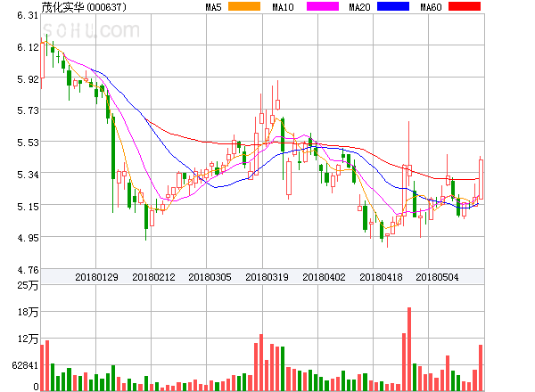Click the blue MA20 legend swatch
Viewport: 535px width, 392px height.
[x=393, y=6]
